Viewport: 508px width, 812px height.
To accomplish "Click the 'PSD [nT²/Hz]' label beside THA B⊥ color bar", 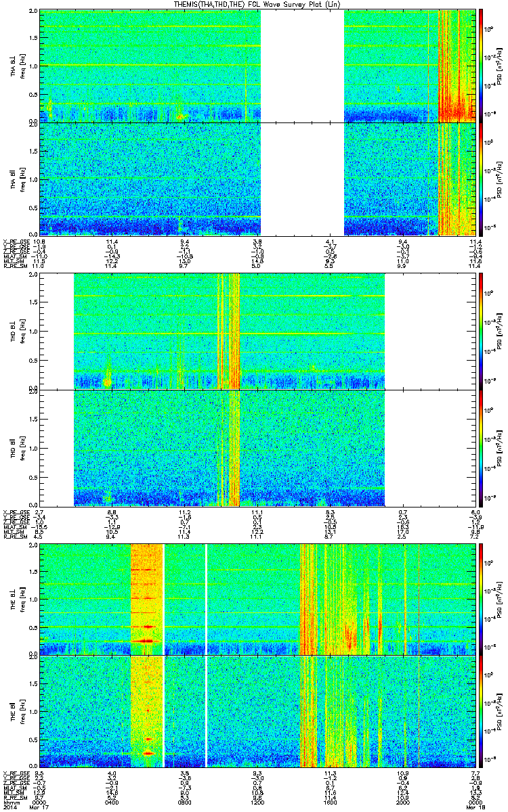I will (500, 66).
